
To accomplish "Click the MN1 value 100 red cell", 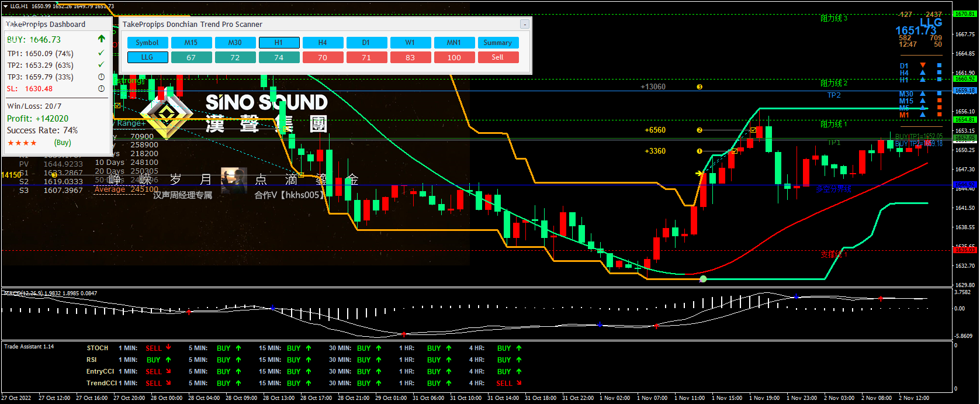I will (454, 57).
